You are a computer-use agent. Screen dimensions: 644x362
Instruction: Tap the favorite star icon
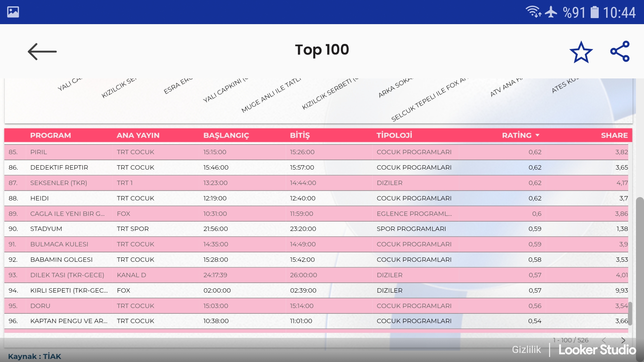click(x=581, y=52)
